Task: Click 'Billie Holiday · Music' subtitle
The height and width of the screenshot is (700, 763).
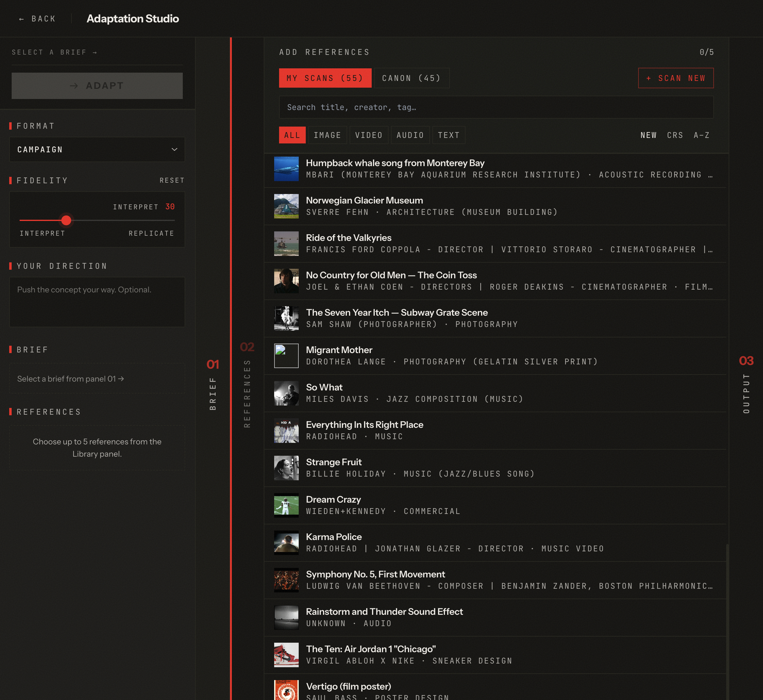Action: 420,474
